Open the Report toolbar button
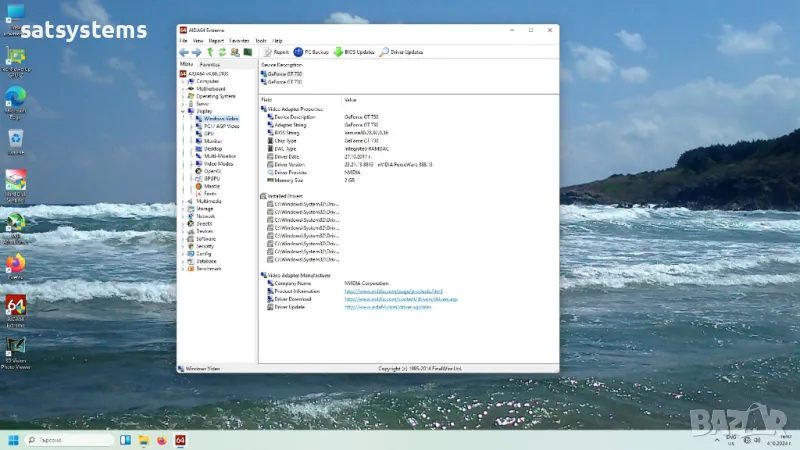Viewport: 800px width, 450px height. [x=277, y=52]
